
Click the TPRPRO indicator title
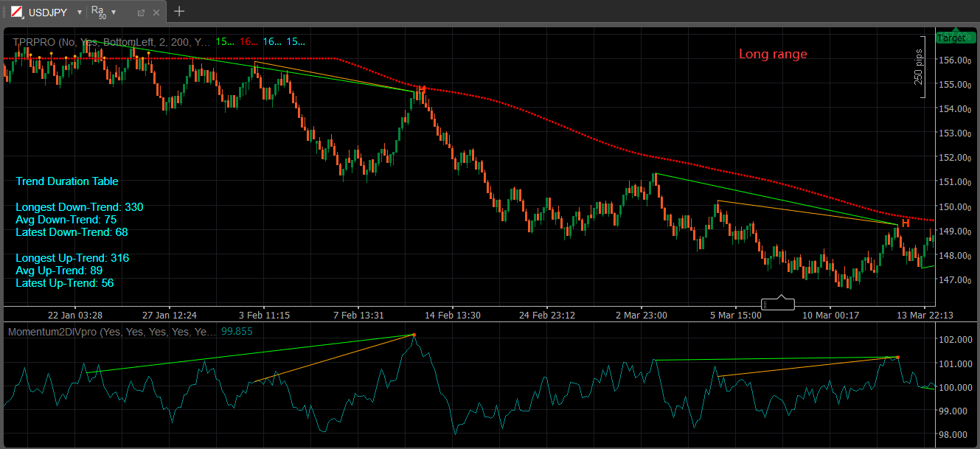click(111, 42)
